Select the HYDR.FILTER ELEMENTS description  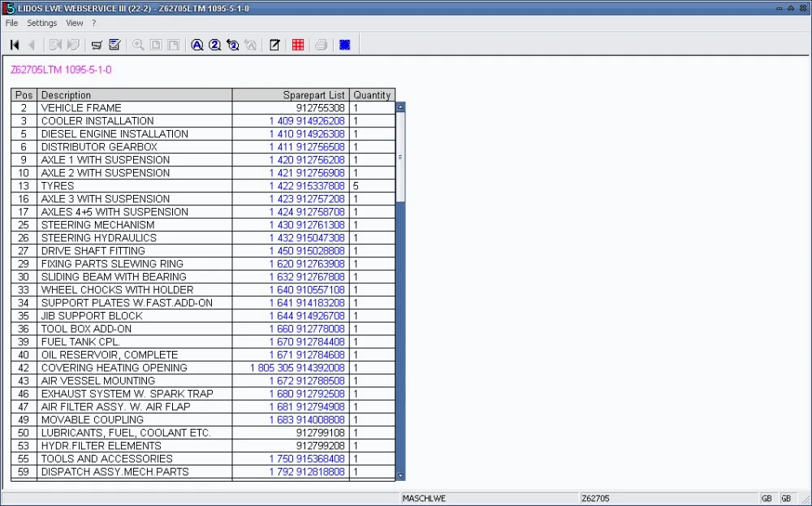click(101, 446)
